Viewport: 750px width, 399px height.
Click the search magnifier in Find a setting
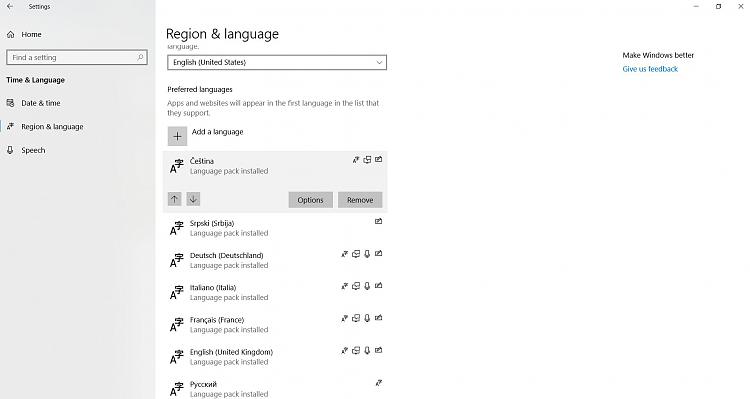pos(140,57)
